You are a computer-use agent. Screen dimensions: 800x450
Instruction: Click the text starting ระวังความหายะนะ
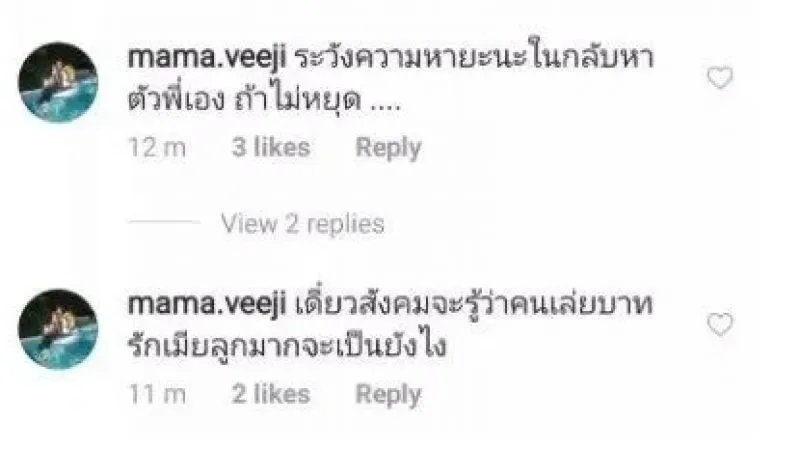pyautogui.click(x=475, y=56)
